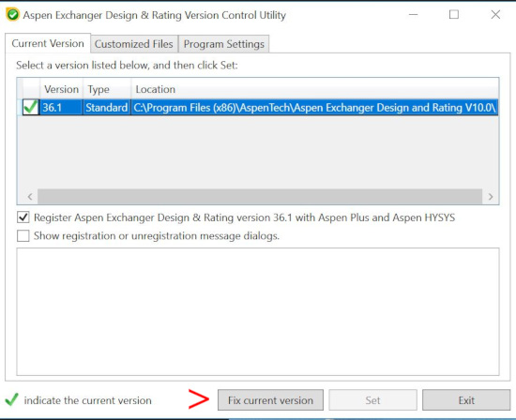Viewport: 516px width, 420px height.
Task: Open the Customized Files tab
Action: click(x=134, y=44)
